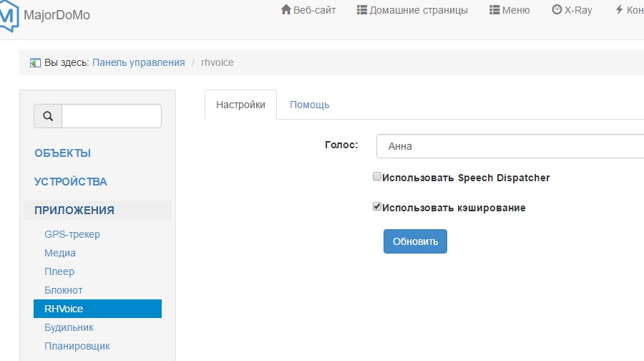This screenshot has width=644, height=361.
Task: Switch to the Помощь tab
Action: point(309,105)
